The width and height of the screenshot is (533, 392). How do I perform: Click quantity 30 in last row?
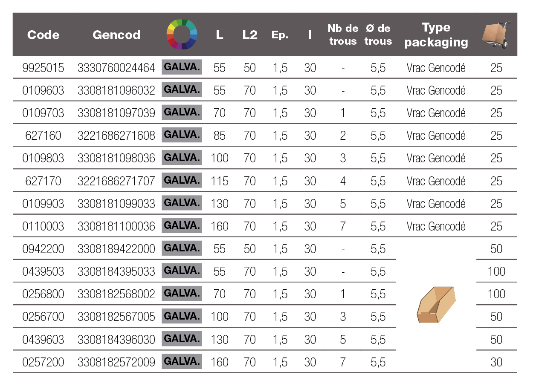click(496, 362)
